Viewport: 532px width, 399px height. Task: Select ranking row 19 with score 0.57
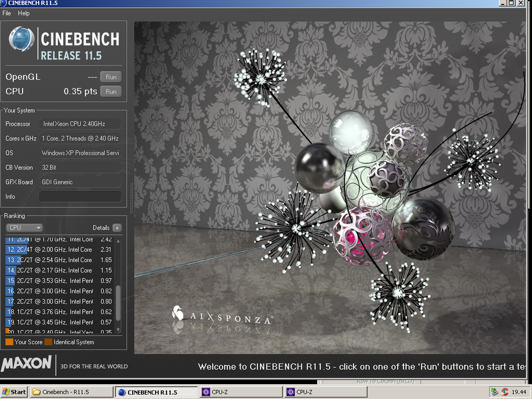coord(60,322)
